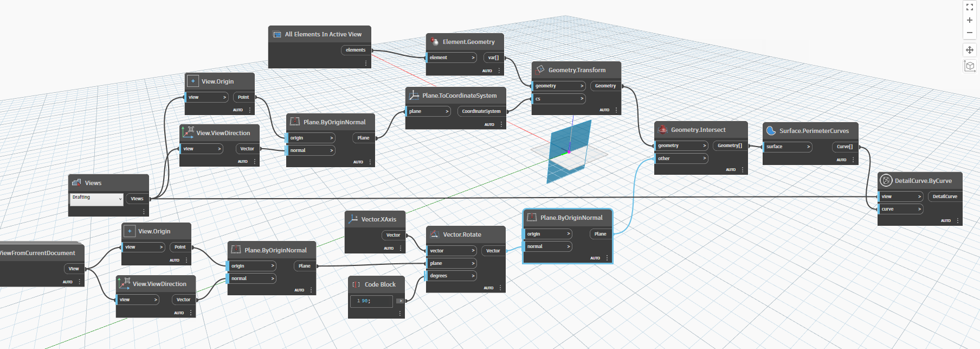This screenshot has height=349, width=980.
Task: Click the Geometry.Transform node icon
Action: click(540, 69)
